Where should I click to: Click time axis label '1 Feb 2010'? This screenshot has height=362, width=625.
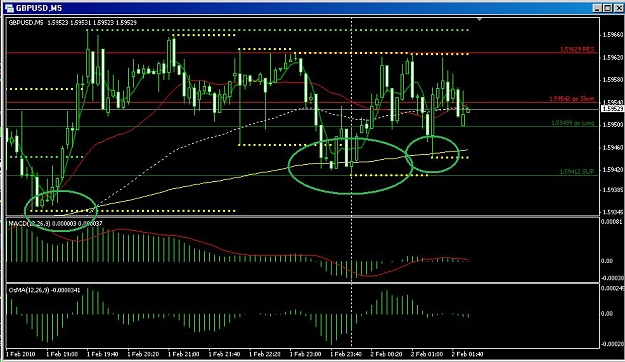click(x=21, y=354)
